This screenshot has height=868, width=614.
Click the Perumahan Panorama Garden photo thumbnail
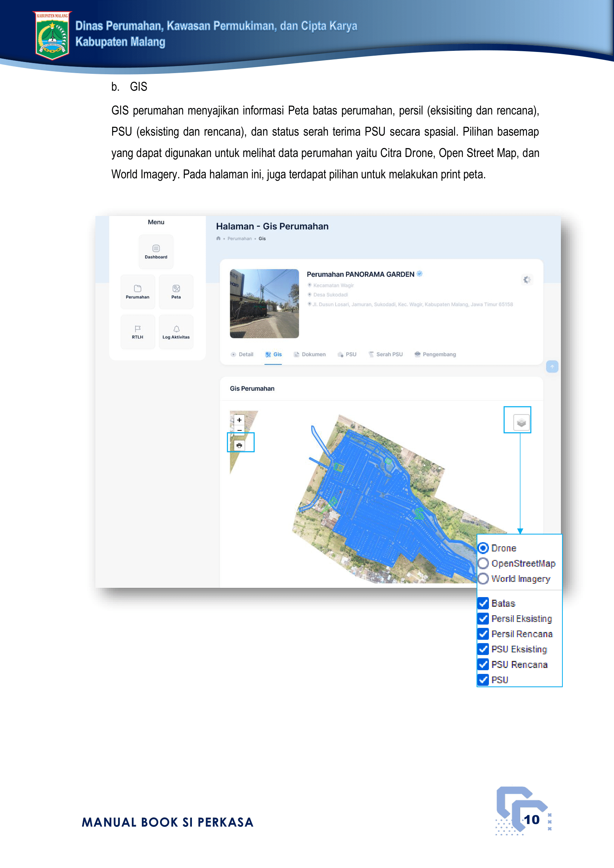point(264,304)
